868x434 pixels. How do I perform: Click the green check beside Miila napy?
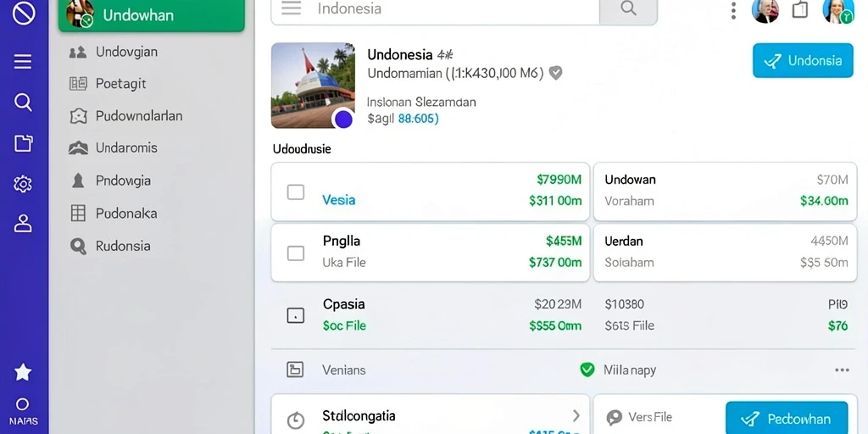tap(587, 370)
